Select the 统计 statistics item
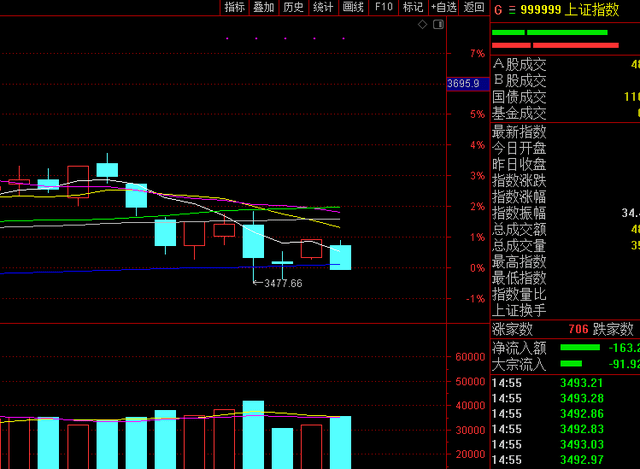 tap(323, 7)
